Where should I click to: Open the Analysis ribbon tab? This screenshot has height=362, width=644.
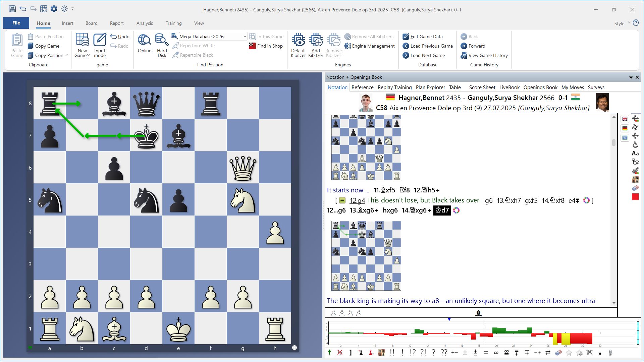[x=145, y=23]
